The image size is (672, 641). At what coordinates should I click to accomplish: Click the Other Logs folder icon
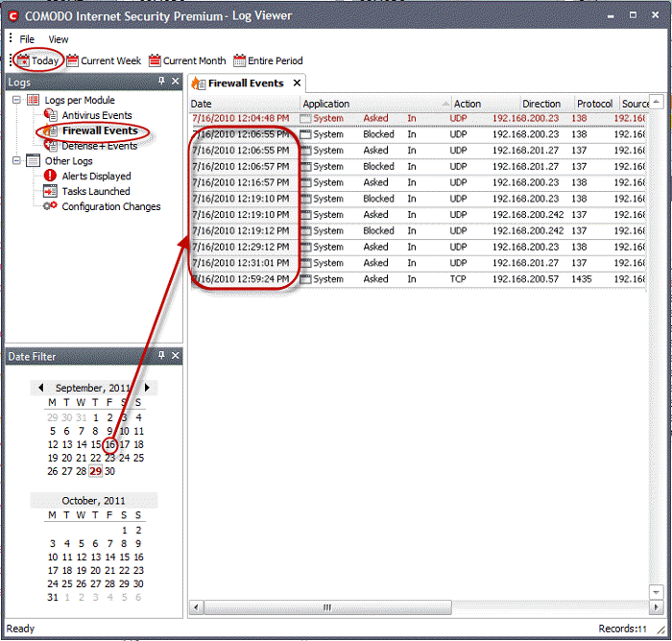click(33, 160)
